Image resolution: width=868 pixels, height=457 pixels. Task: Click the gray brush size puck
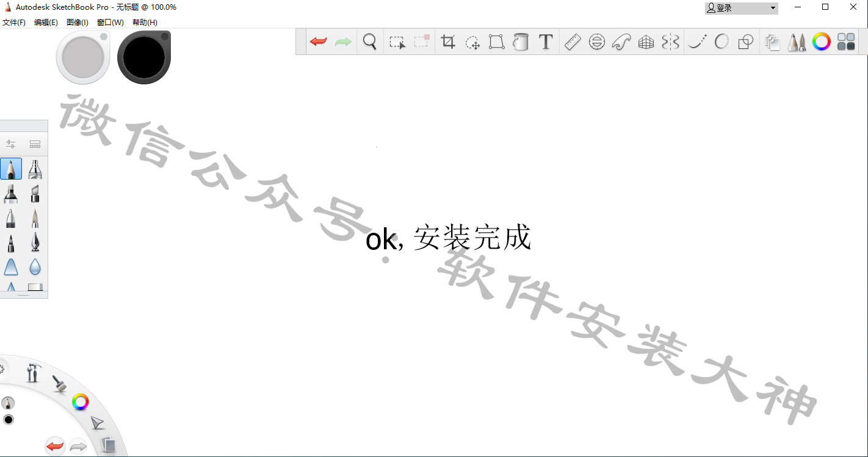82,57
